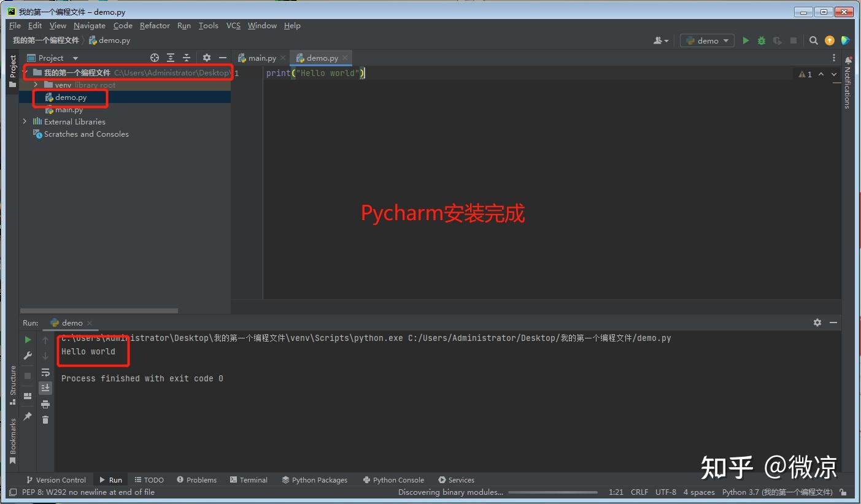Screen dimensions: 861x504
Task: Open file encoding UTF-8 selector
Action: 666,492
